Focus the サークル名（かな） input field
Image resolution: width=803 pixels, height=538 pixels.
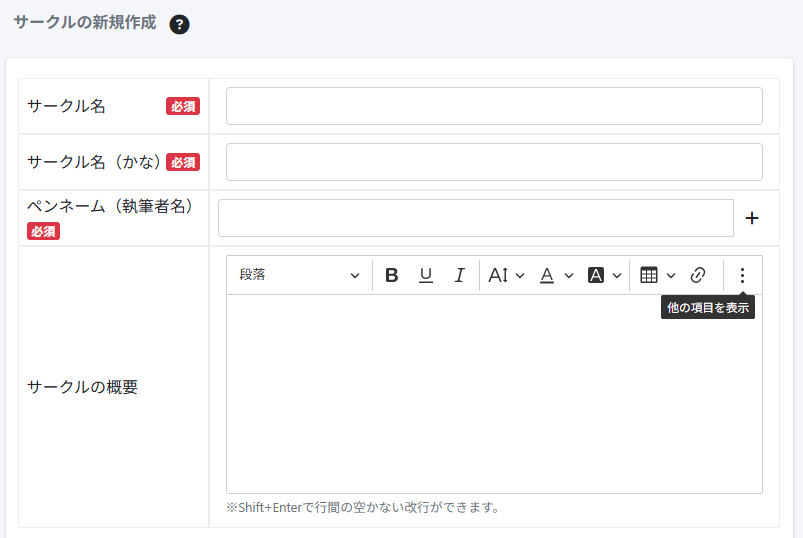click(494, 162)
